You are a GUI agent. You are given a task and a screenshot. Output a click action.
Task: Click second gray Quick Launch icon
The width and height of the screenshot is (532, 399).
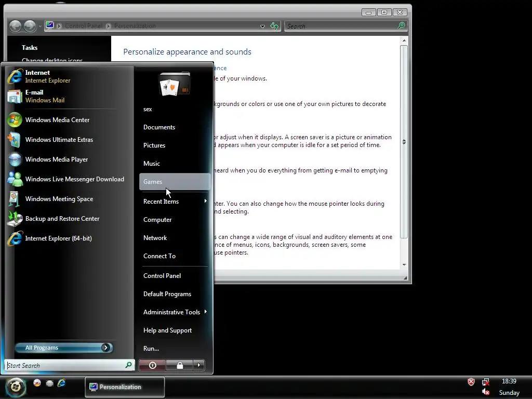click(x=49, y=383)
